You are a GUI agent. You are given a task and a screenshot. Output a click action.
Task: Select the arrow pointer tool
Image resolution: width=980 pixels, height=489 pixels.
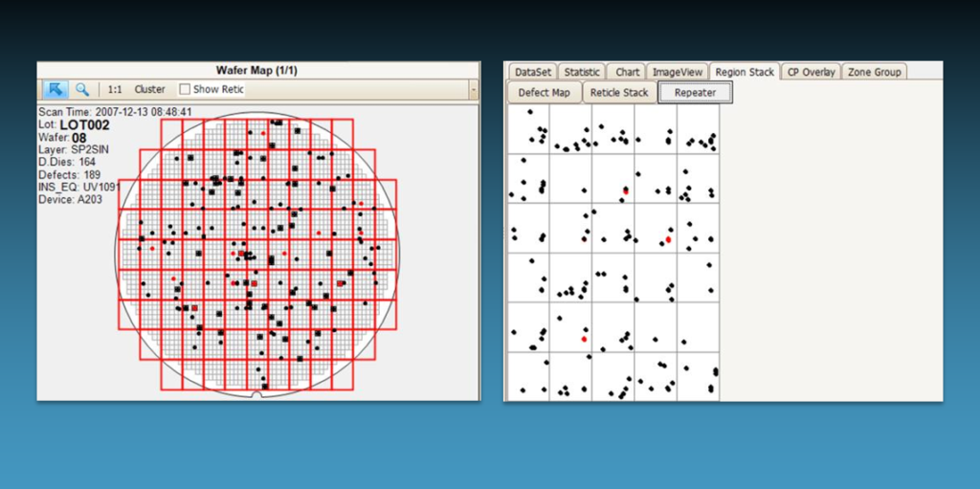56,89
